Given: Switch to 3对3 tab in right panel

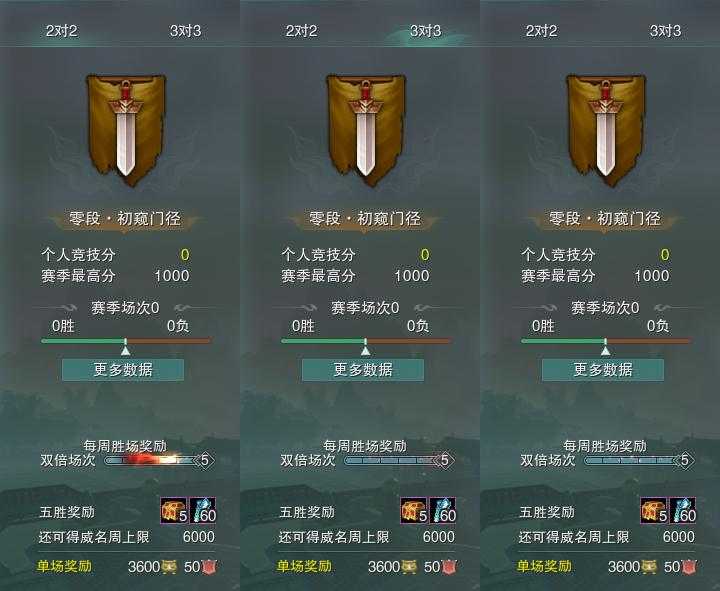Looking at the screenshot, I should pos(666,31).
